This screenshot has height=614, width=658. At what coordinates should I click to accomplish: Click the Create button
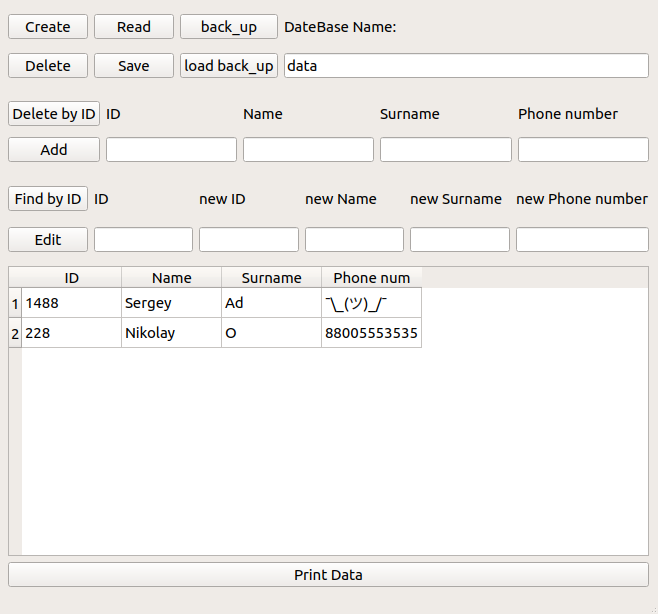point(48,27)
